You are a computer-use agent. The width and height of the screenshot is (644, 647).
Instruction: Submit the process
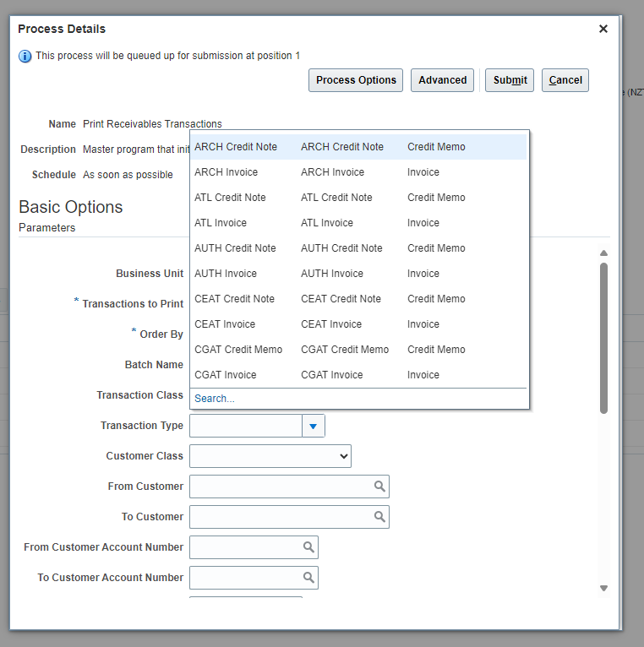pos(510,80)
